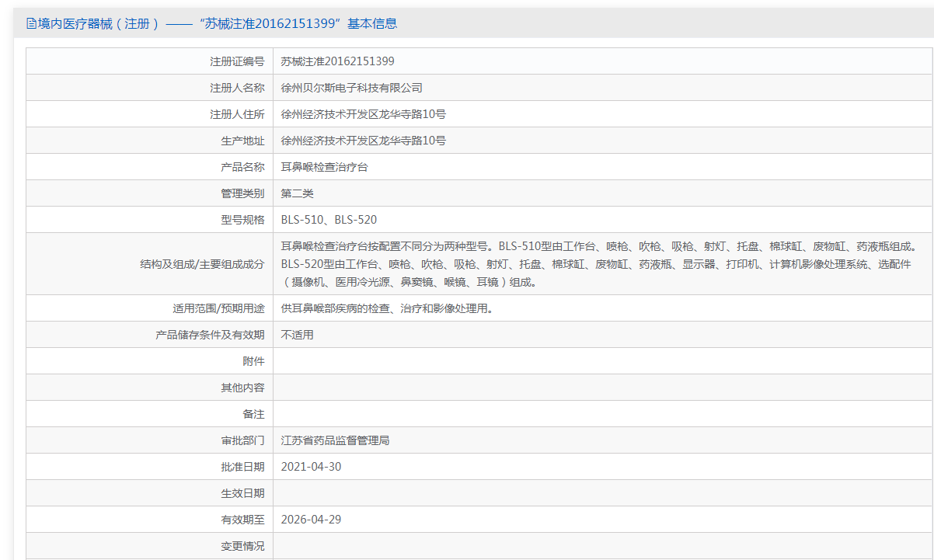Image resolution: width=934 pixels, height=560 pixels.
Task: Select the 其他内容 label cell
Action: tap(149, 388)
